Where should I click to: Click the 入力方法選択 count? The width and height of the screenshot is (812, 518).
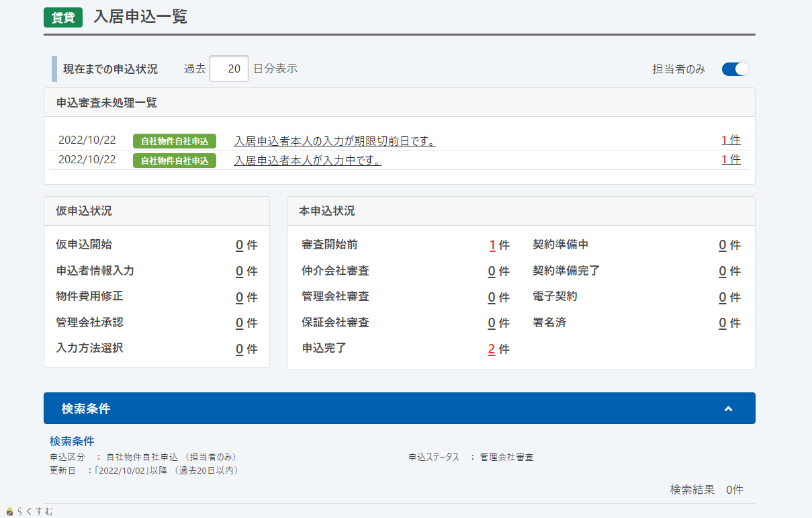239,349
